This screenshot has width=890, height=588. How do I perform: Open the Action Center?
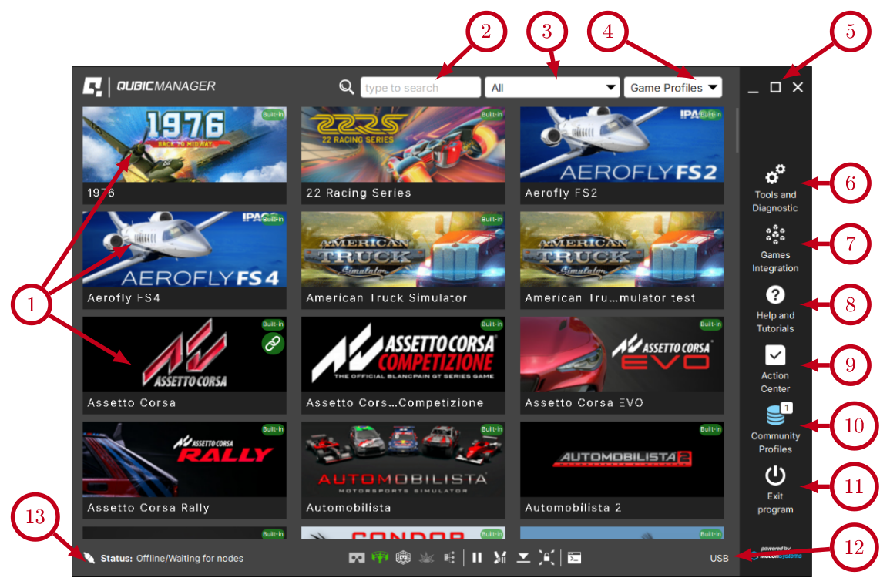tap(775, 368)
